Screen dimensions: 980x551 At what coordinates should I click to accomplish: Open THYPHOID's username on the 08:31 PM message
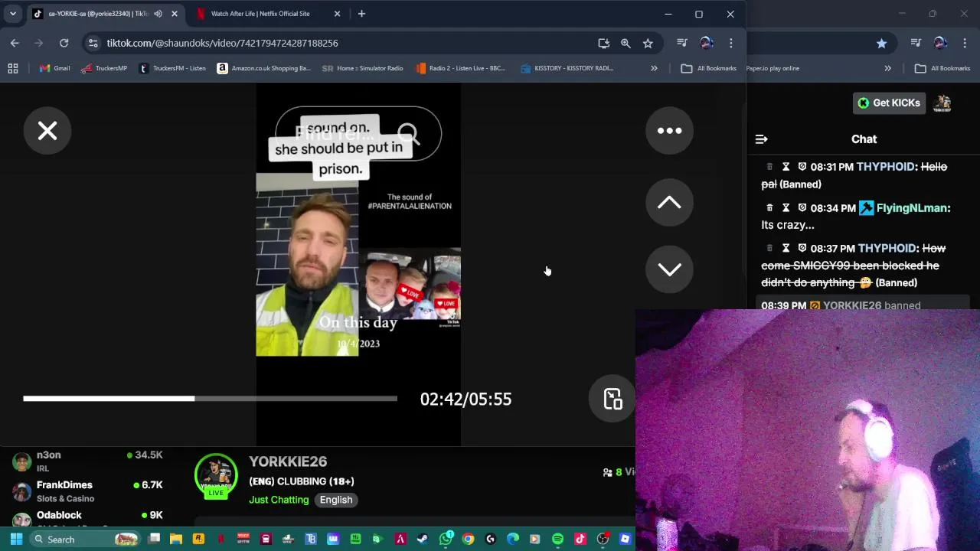pos(887,167)
